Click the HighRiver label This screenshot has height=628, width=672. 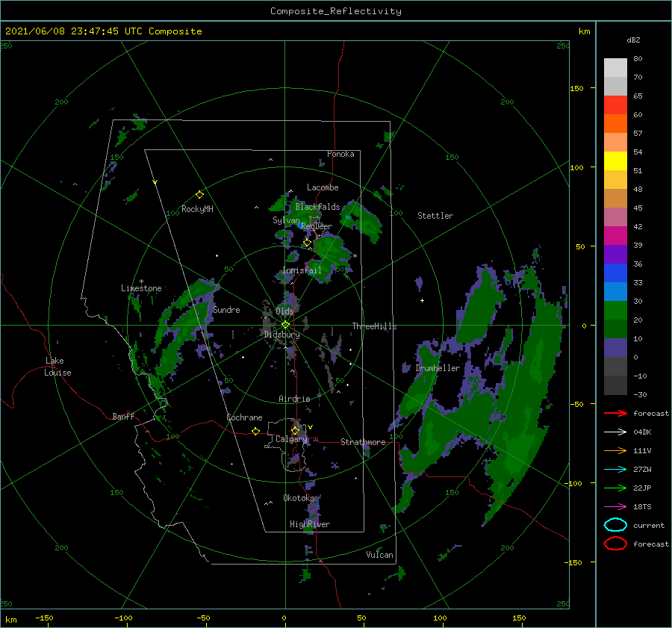click(x=309, y=524)
